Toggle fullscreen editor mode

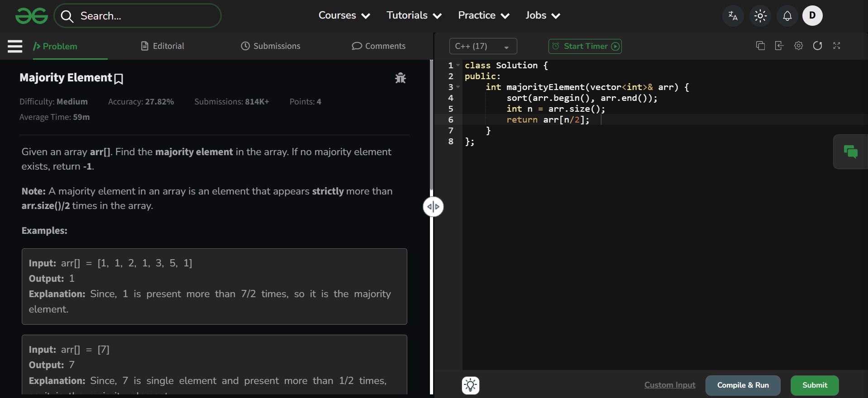836,46
